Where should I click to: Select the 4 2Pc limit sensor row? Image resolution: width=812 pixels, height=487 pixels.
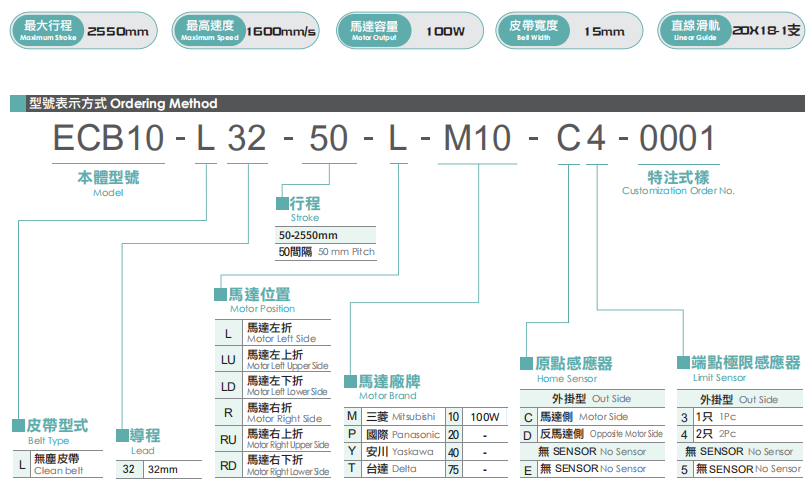(740, 434)
